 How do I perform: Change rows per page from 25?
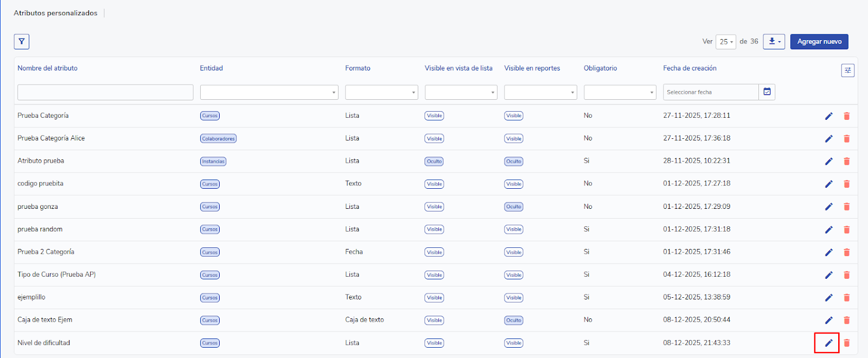tap(726, 42)
